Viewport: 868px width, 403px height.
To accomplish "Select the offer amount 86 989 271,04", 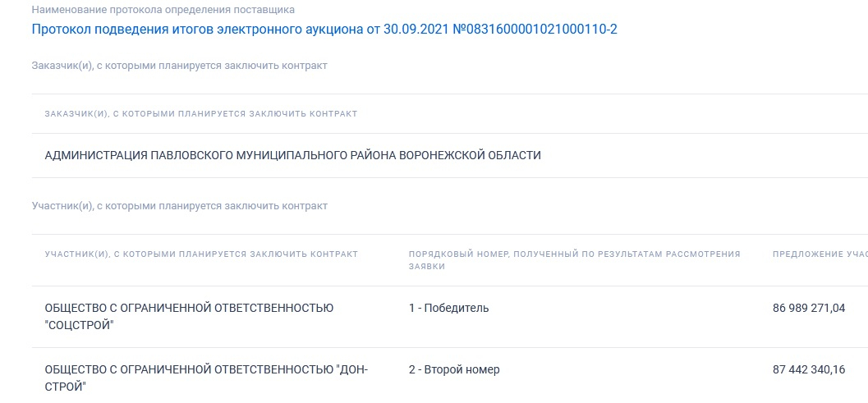I will [x=809, y=308].
